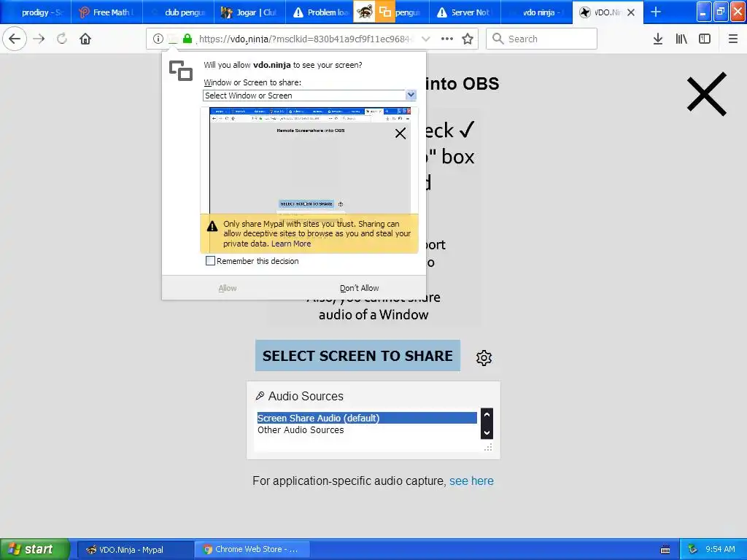747x560 pixels.
Task: Click the forward navigation arrow
Action: tap(39, 39)
